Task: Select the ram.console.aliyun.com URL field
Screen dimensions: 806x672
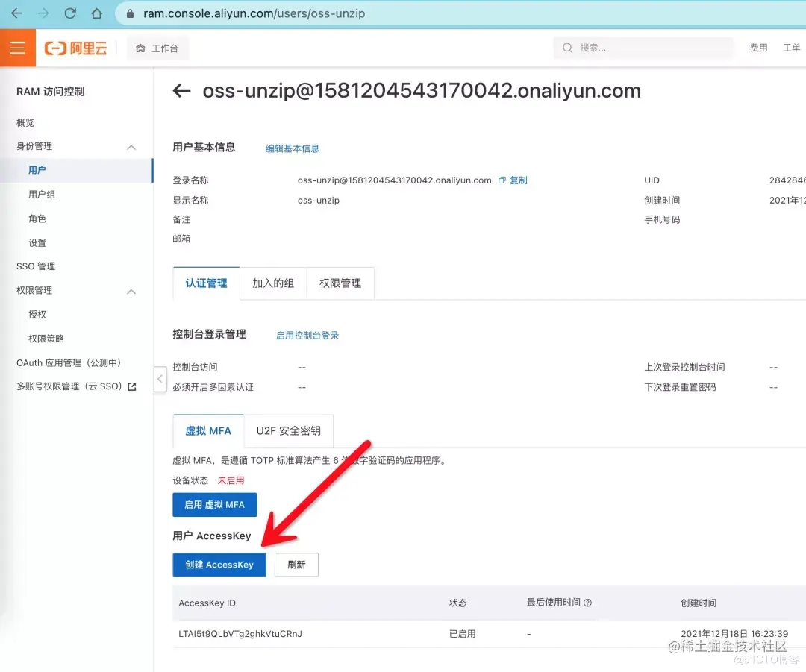Action: pos(254,14)
